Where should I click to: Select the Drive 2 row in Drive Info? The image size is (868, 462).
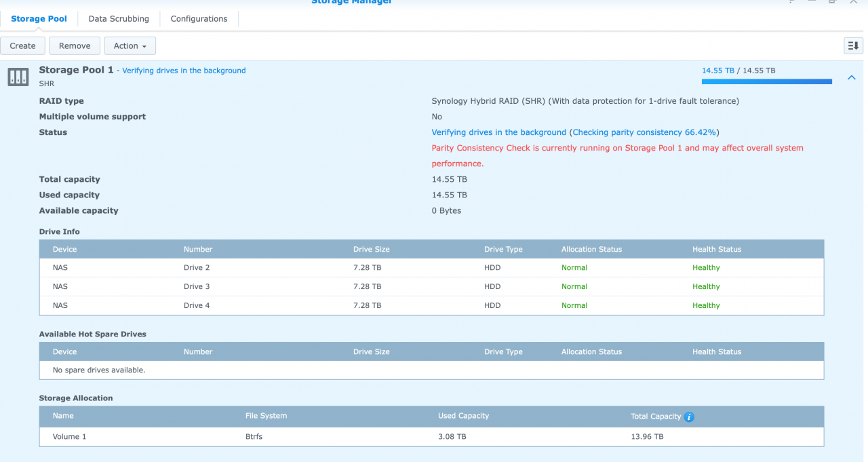431,267
